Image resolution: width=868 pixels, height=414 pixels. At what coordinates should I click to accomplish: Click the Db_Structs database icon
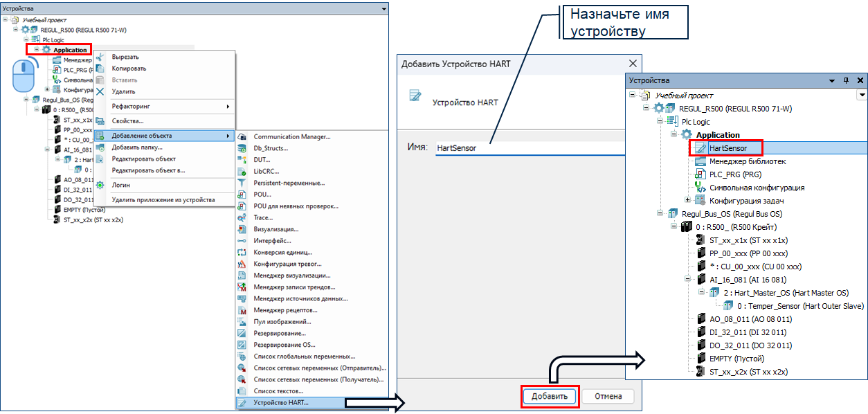(x=242, y=148)
